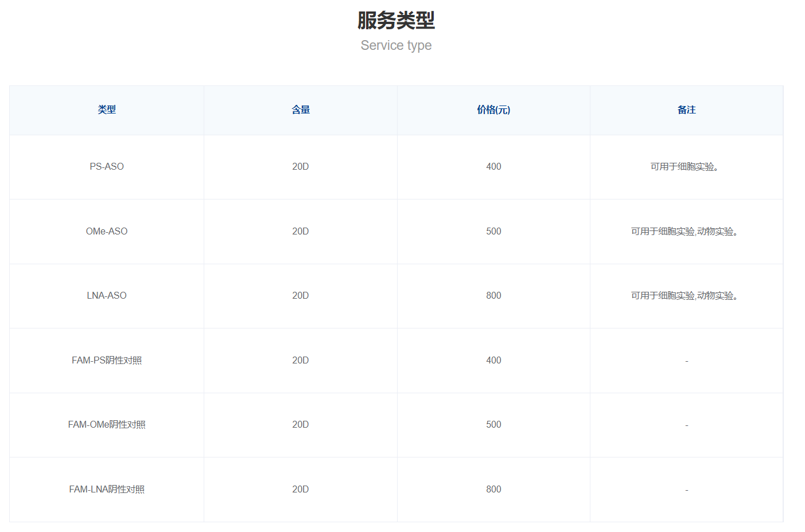805x532 pixels.
Task: Click the 价格(元) column header
Action: tap(493, 109)
